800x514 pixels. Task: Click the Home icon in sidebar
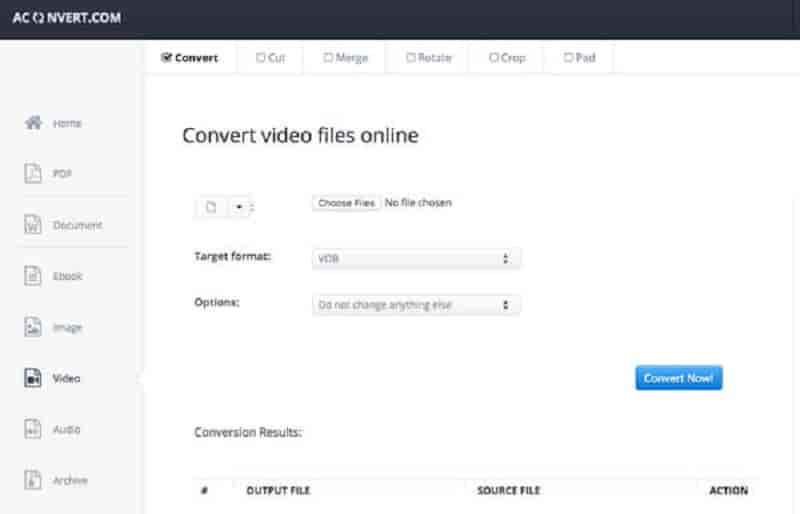[x=33, y=123]
